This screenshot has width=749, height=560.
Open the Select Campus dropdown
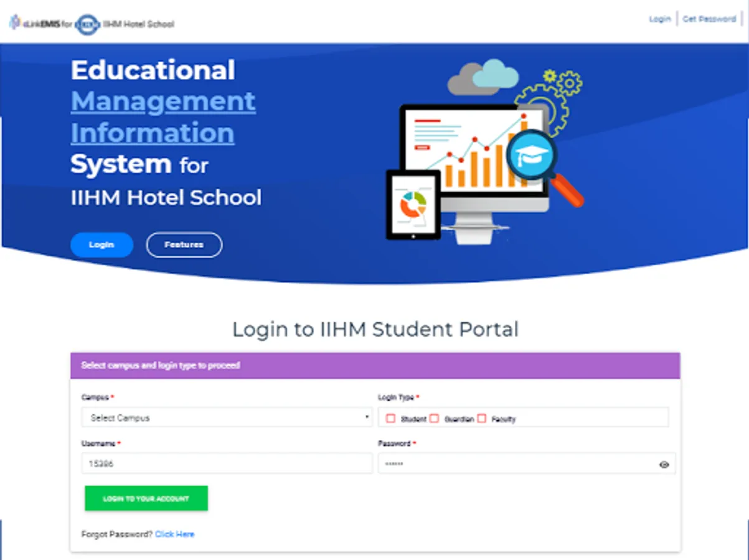(227, 418)
